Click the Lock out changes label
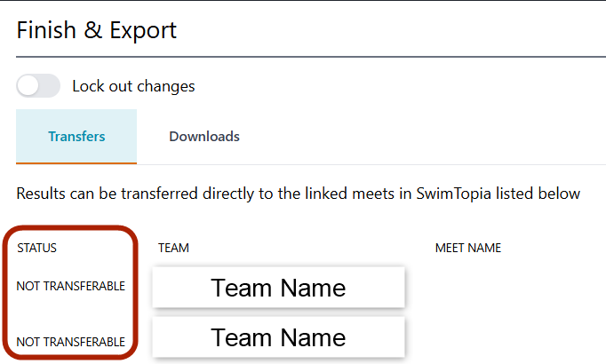606x364 pixels. coord(133,86)
